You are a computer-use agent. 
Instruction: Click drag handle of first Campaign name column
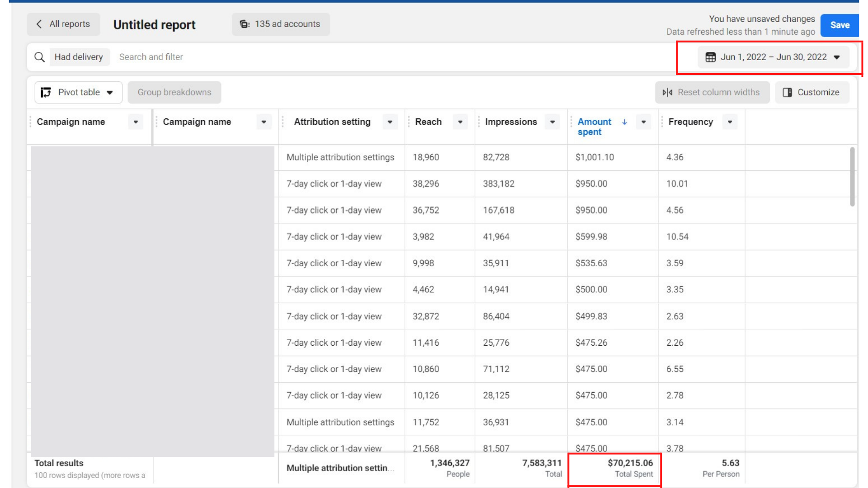pyautogui.click(x=30, y=122)
